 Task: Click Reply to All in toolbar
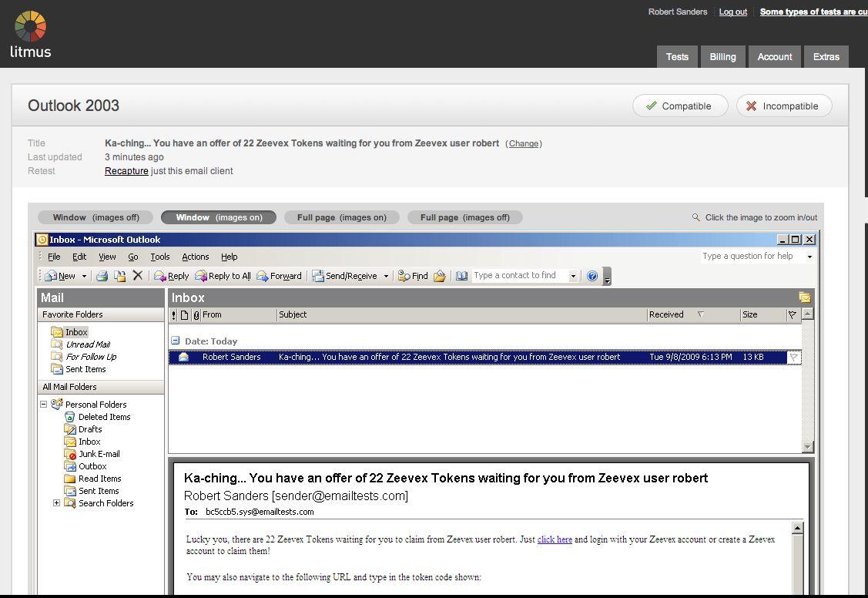click(223, 276)
